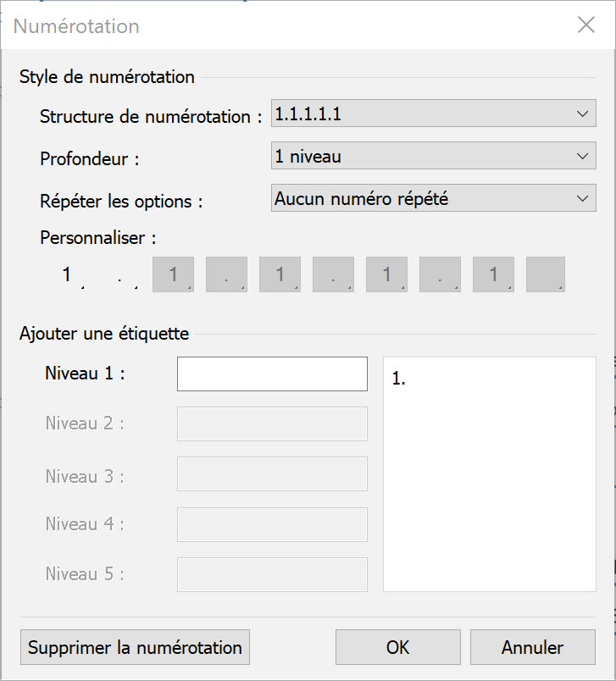Click the Niveau 1 label input field
Image resolution: width=616 pixels, height=681 pixels.
click(x=272, y=374)
